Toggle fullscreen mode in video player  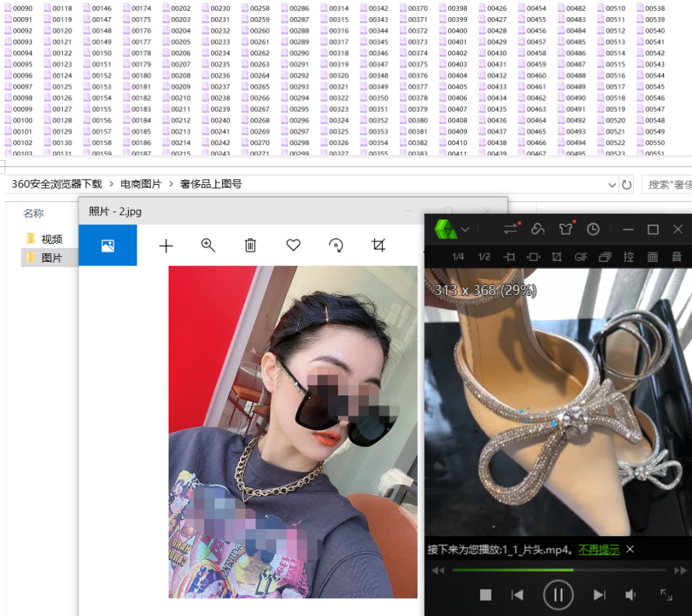coord(666,594)
